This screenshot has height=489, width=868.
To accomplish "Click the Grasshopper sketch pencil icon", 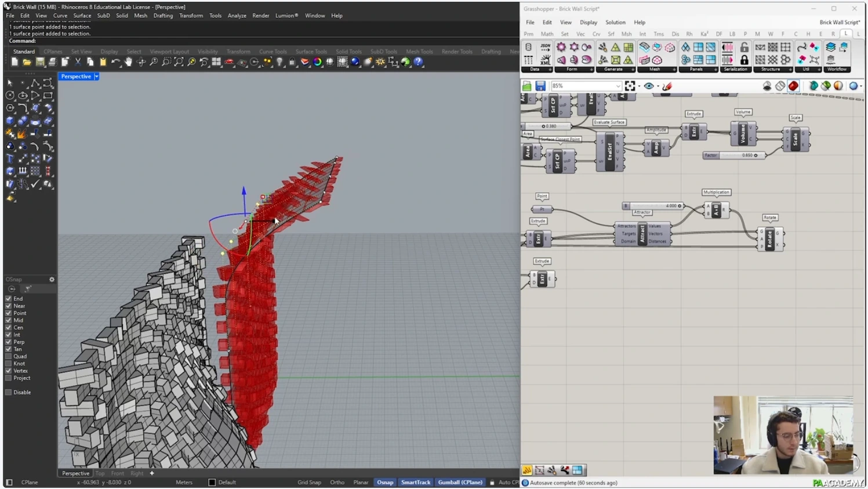I will tap(667, 86).
